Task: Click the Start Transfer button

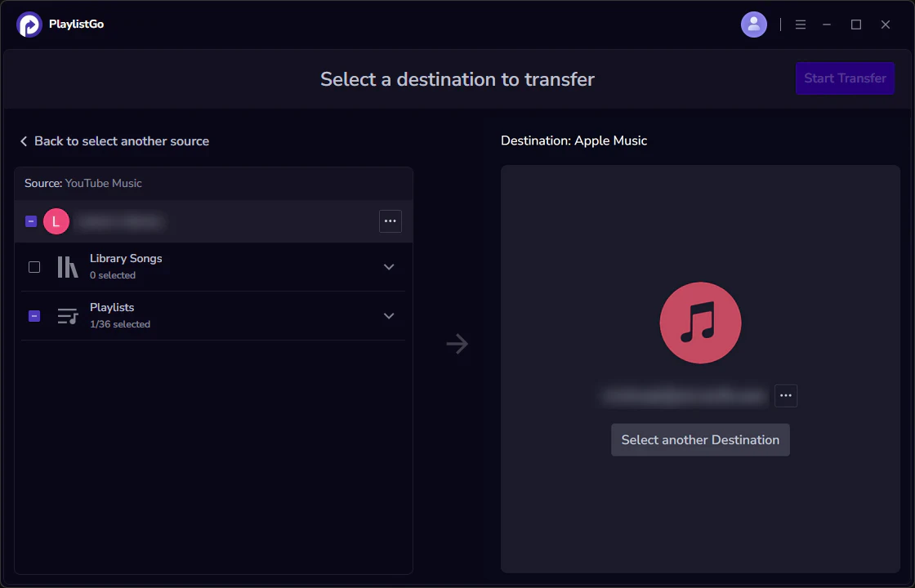Action: (845, 78)
